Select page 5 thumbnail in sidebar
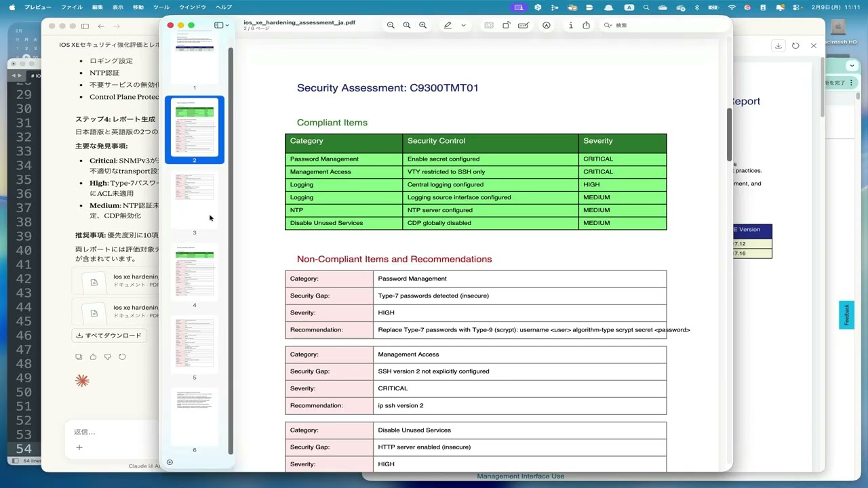The image size is (868, 488). 195,344
